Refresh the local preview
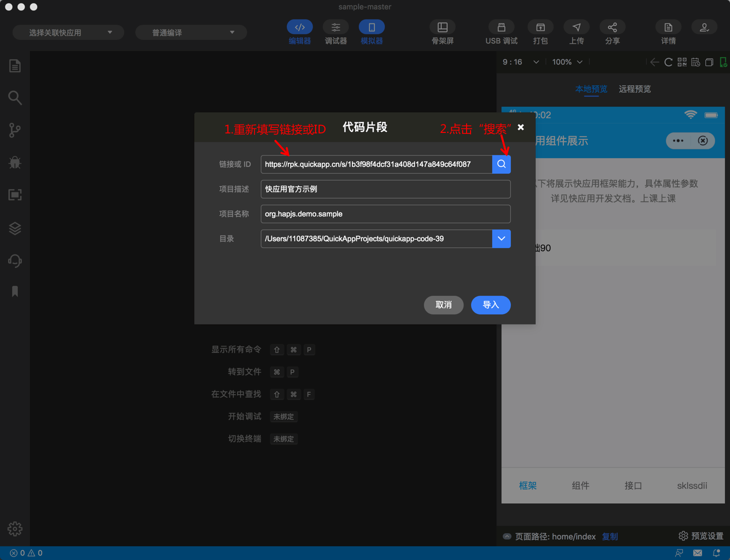Image resolution: width=730 pixels, height=560 pixels. [668, 62]
